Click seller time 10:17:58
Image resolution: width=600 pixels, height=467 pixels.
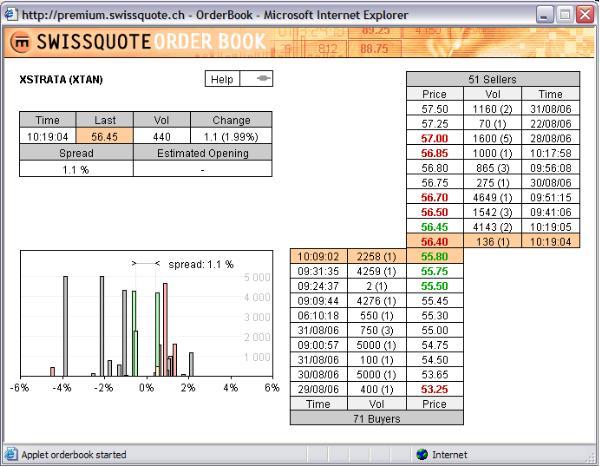pyautogui.click(x=551, y=153)
